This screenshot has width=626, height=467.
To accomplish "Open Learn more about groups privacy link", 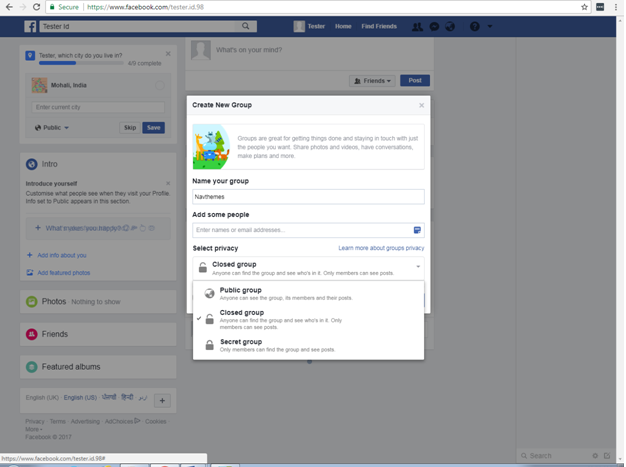I will (x=381, y=248).
